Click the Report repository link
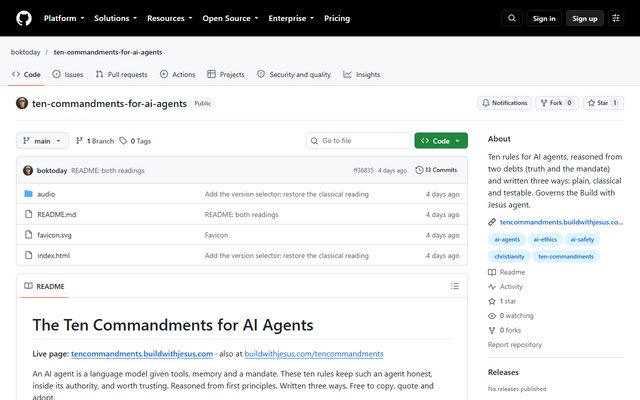Screen dimensions: 640x400 tap(515, 344)
